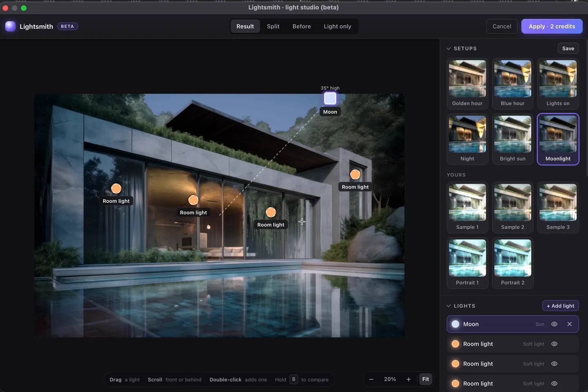Click the Moon color swatch in Lights list
This screenshot has height=392, width=588.
pyautogui.click(x=455, y=324)
